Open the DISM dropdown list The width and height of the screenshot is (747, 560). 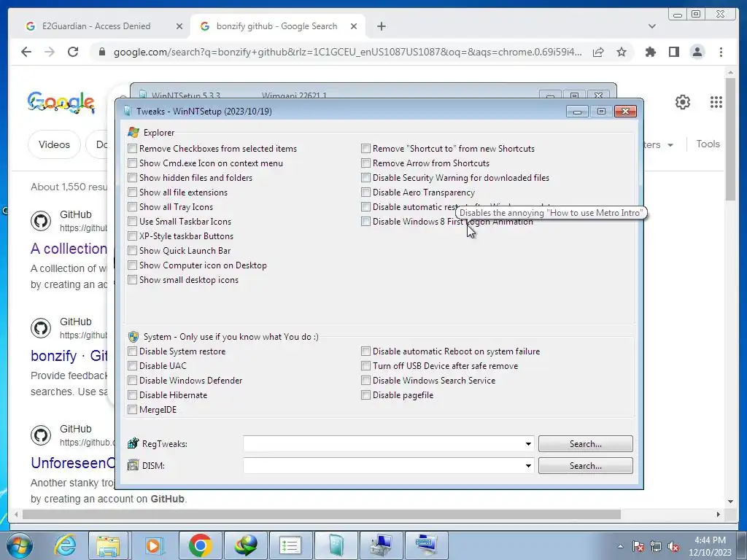click(x=528, y=466)
